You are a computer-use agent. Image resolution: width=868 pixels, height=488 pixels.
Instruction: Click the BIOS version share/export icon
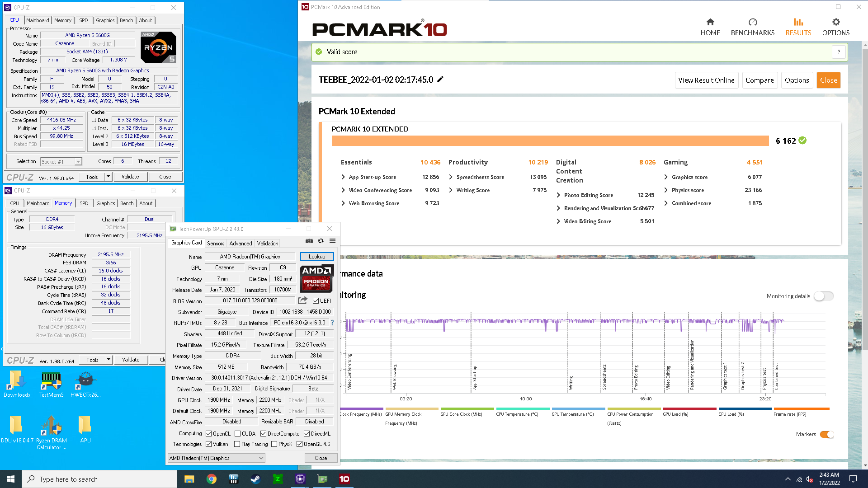[302, 300]
